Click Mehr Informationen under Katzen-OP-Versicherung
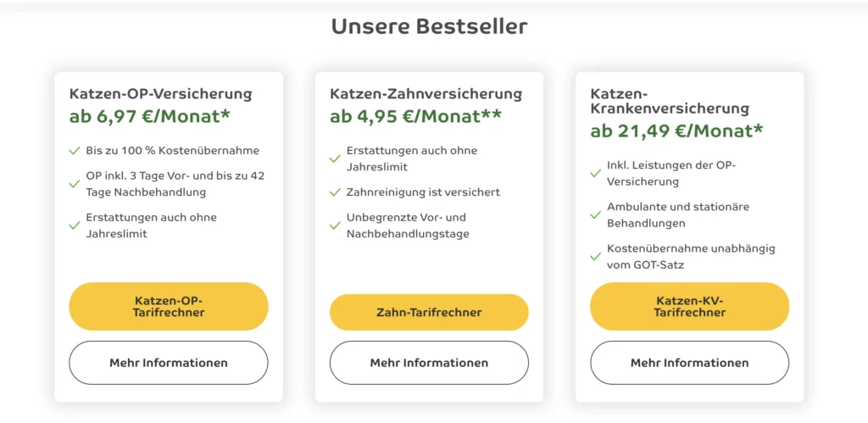Image resolution: width=868 pixels, height=423 pixels. coord(169,363)
